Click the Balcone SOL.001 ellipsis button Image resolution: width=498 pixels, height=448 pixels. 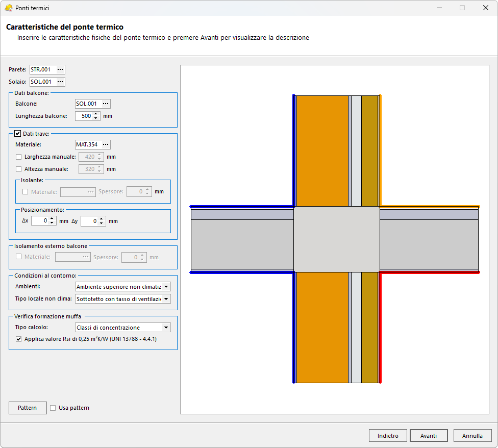[x=106, y=104]
